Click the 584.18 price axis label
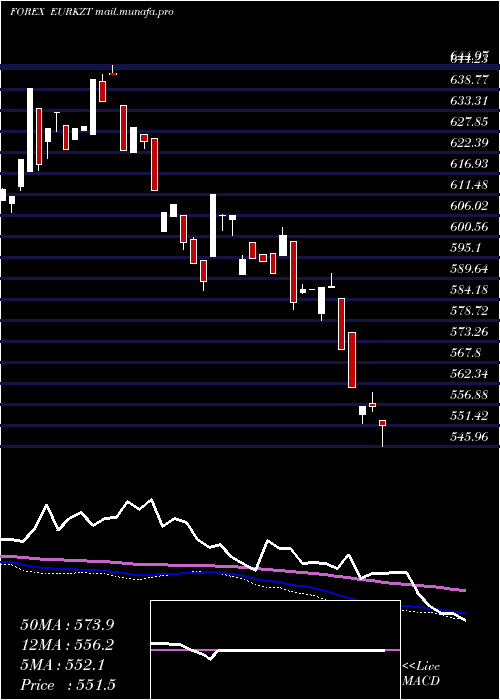The height and width of the screenshot is (700, 500). tap(468, 290)
